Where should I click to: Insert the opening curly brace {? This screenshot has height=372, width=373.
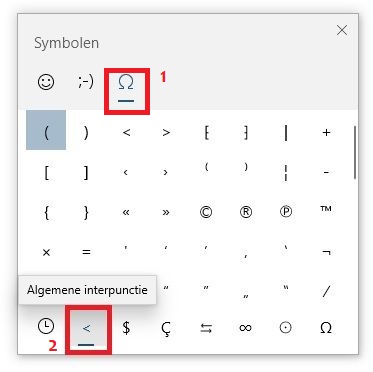[x=46, y=212]
